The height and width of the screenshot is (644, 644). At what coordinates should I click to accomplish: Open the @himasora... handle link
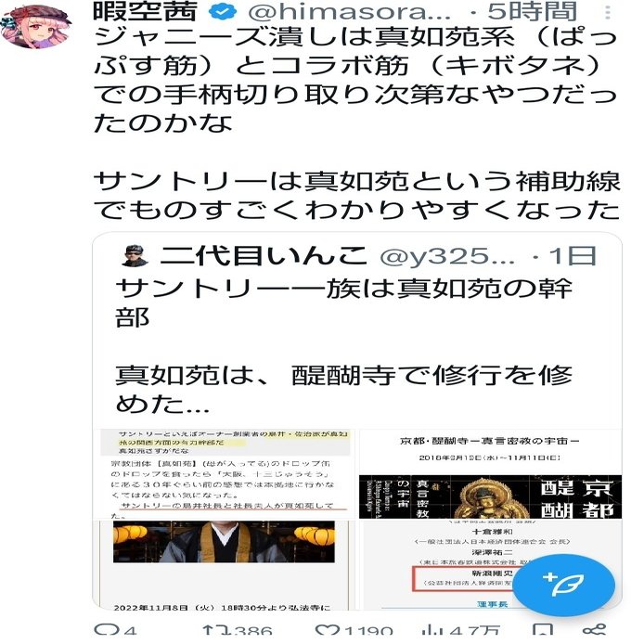point(349,12)
